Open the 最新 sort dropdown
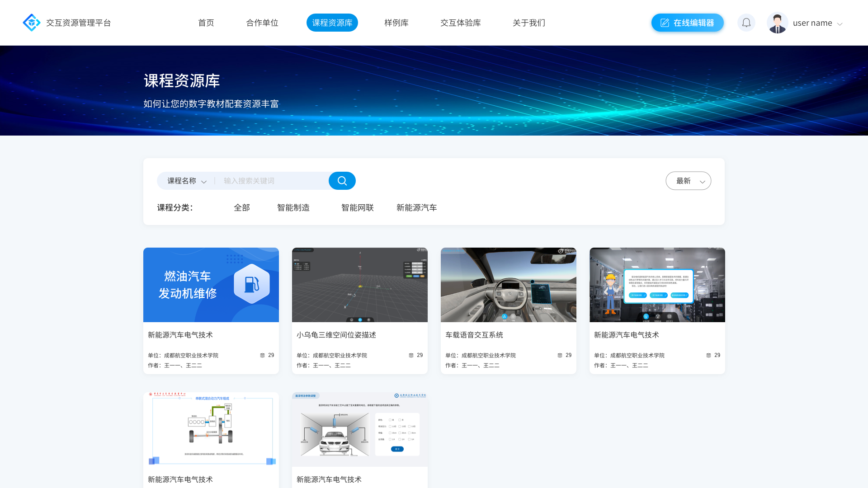The height and width of the screenshot is (488, 868). (688, 181)
